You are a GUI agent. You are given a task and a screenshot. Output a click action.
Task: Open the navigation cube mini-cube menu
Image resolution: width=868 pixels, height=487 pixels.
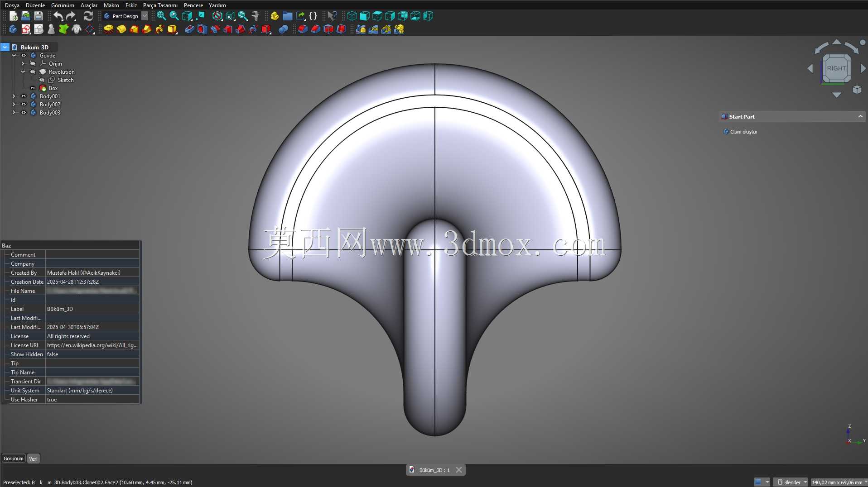click(857, 90)
